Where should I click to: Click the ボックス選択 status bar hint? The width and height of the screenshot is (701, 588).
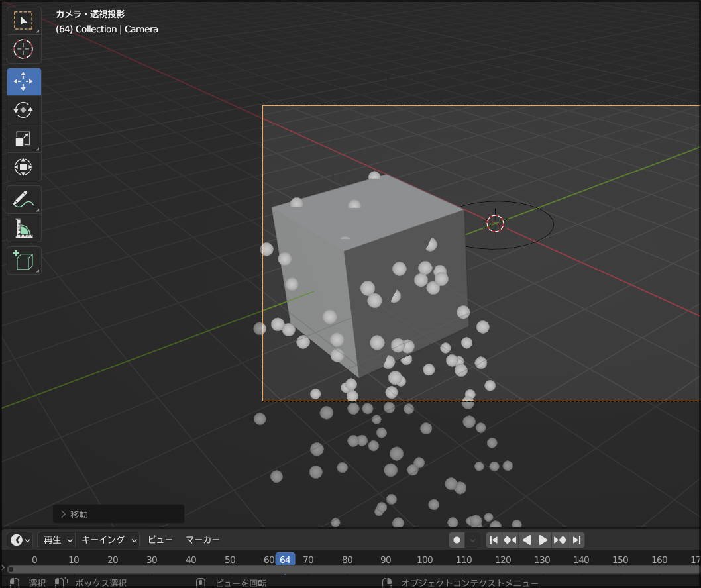[101, 583]
